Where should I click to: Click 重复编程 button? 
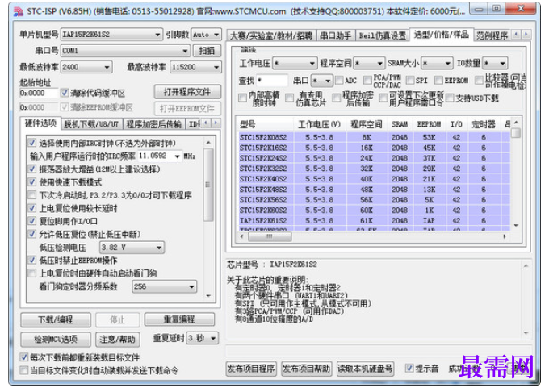pyautogui.click(x=179, y=319)
